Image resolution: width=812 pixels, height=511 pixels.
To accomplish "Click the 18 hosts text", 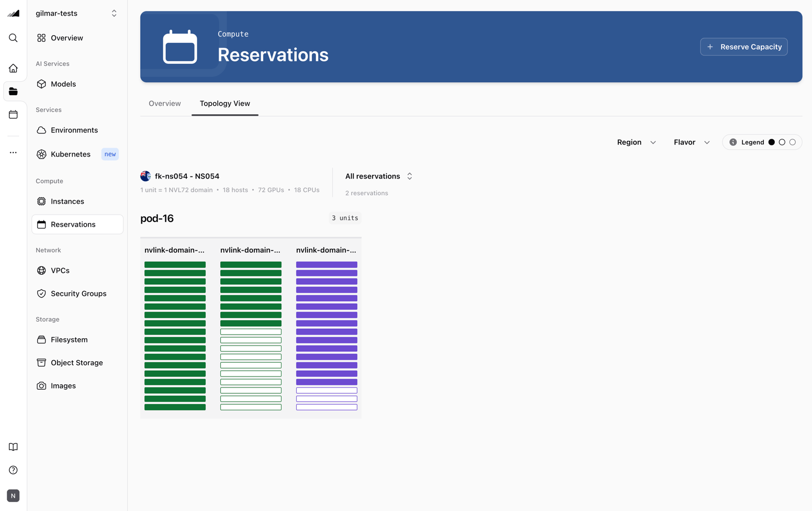I will pyautogui.click(x=235, y=190).
